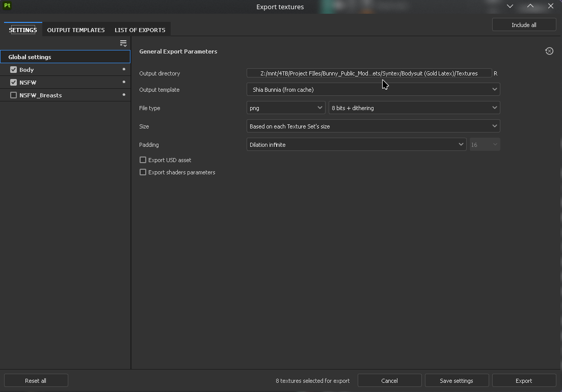Switch to the Output Templates tab
The width and height of the screenshot is (562, 392).
[76, 30]
